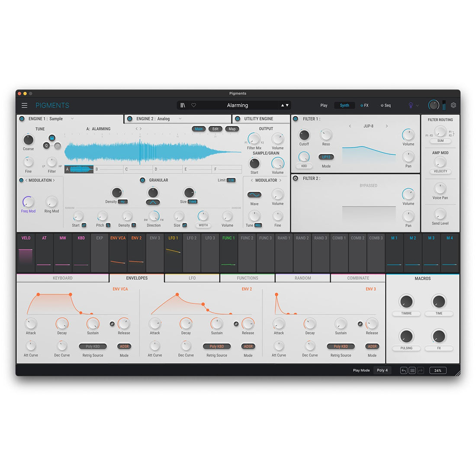This screenshot has height=476, width=476.
Task: Click the undo arrow in status bar
Action: [x=404, y=370]
